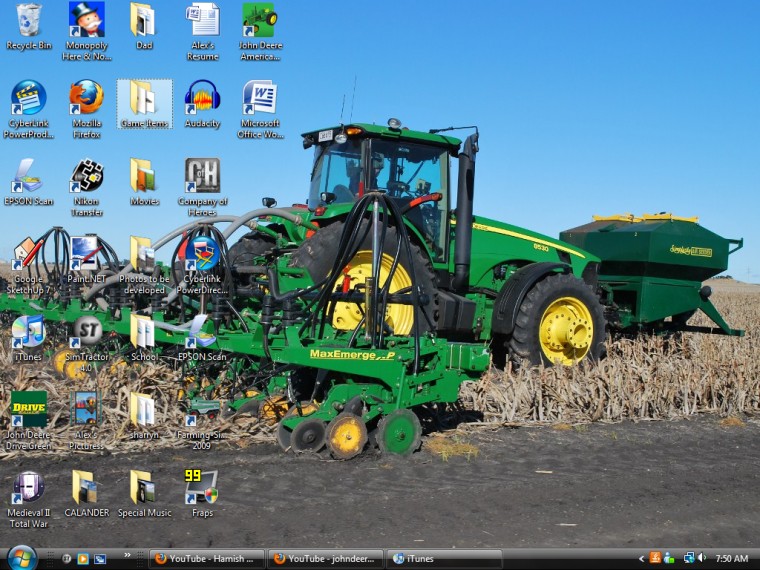Open the Windows Start menu orb
The width and height of the screenshot is (760, 570).
(x=21, y=558)
